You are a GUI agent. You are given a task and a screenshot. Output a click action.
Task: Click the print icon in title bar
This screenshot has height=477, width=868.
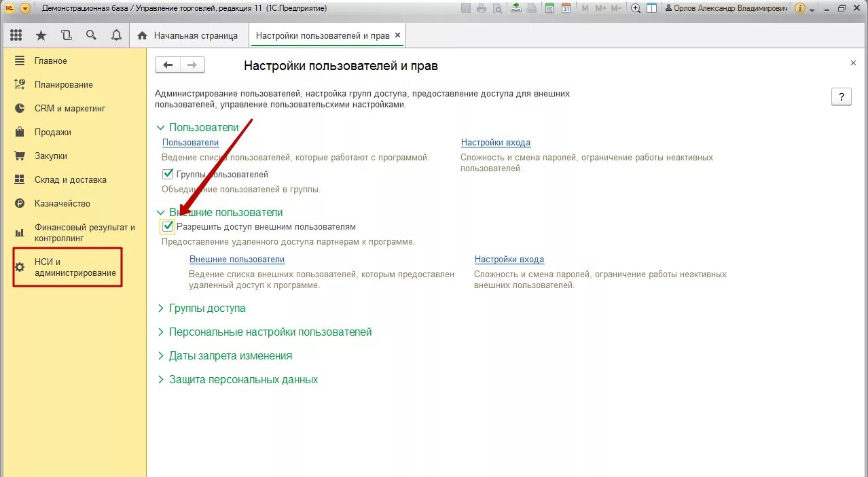pyautogui.click(x=482, y=8)
